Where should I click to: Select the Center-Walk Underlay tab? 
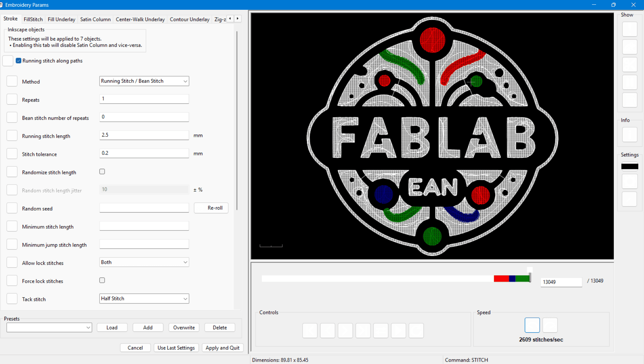[x=140, y=19]
